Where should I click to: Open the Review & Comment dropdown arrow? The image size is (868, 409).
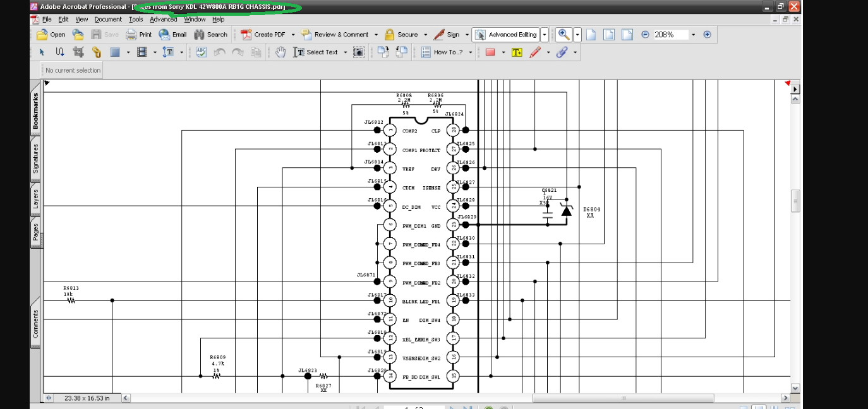pyautogui.click(x=376, y=35)
